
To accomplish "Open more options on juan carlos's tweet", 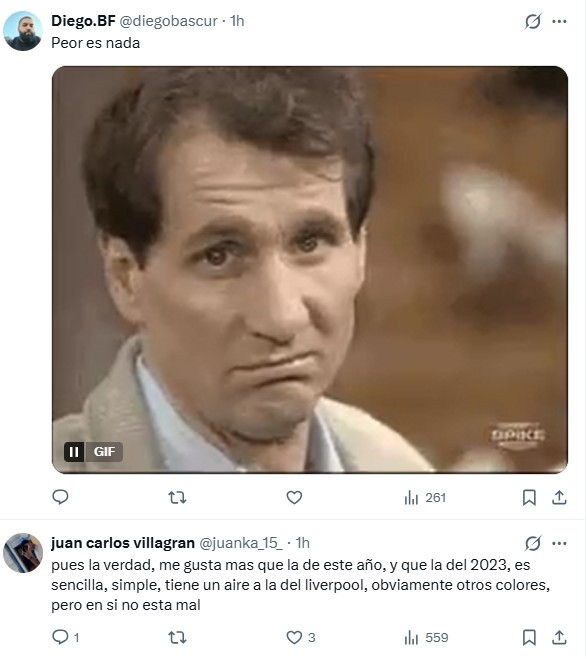I will 559,543.
